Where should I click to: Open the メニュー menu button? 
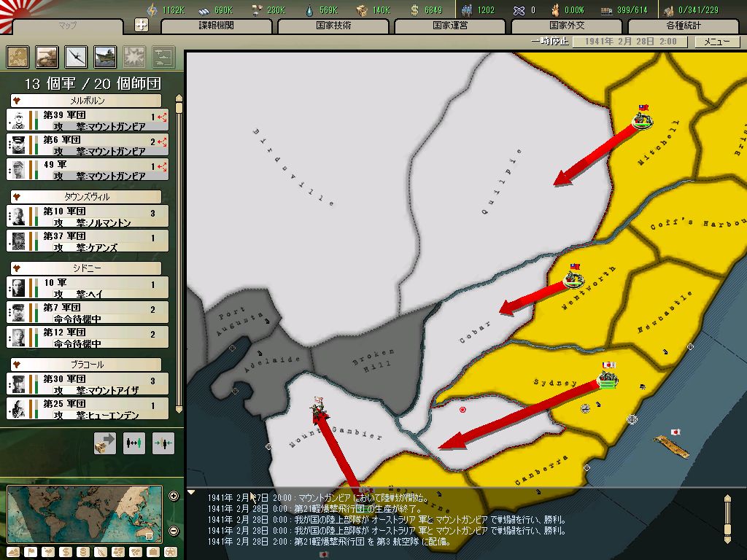coord(717,42)
